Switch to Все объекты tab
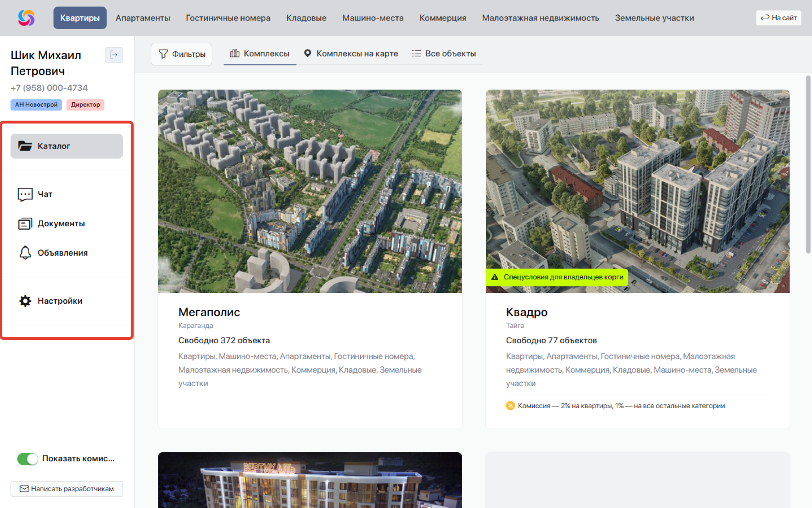The width and height of the screenshot is (812, 508). tap(444, 53)
